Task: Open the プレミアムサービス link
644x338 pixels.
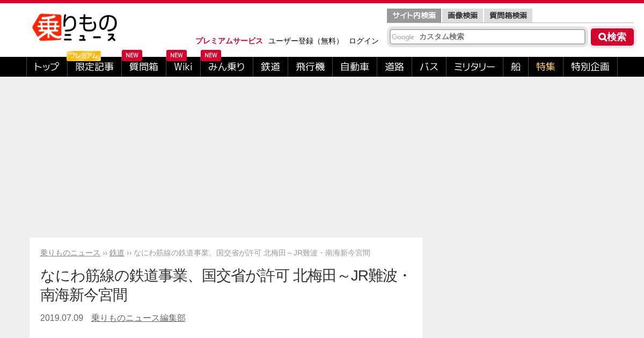Action: coord(229,41)
